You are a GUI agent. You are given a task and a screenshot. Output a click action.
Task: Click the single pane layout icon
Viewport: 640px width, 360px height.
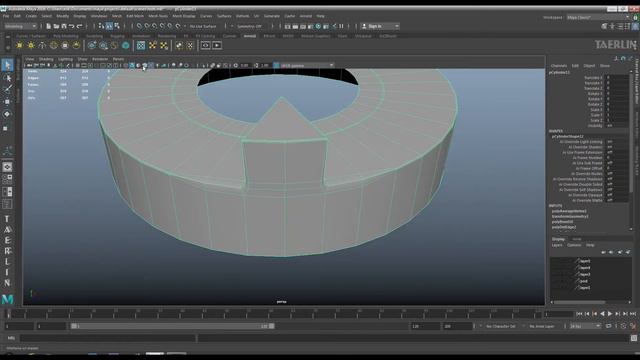tap(7, 167)
